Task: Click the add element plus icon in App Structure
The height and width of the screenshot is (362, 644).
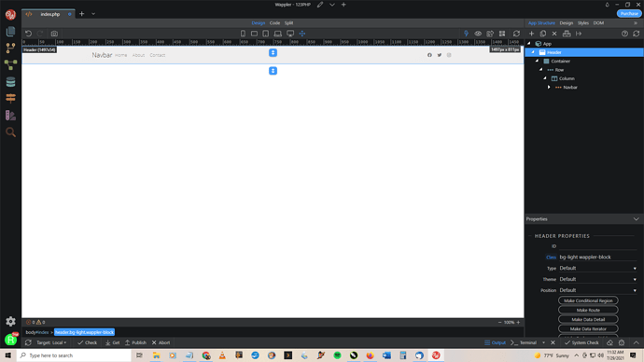Action: (531, 34)
